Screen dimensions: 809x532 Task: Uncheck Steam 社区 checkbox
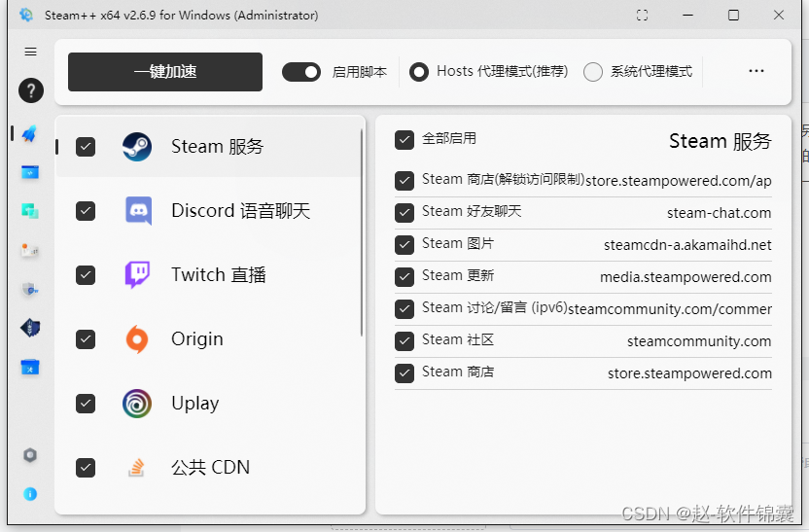point(404,340)
